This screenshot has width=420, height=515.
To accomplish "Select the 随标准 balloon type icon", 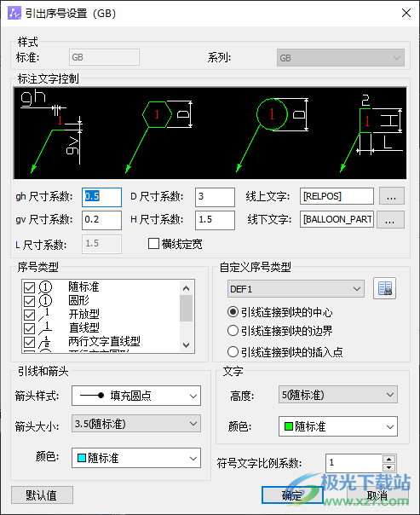I will click(x=45, y=287).
